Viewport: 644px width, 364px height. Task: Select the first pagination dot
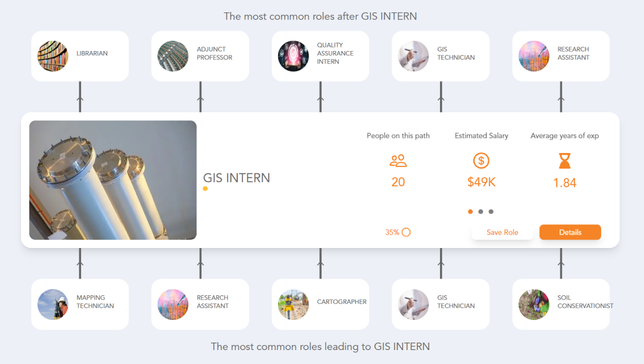point(470,212)
